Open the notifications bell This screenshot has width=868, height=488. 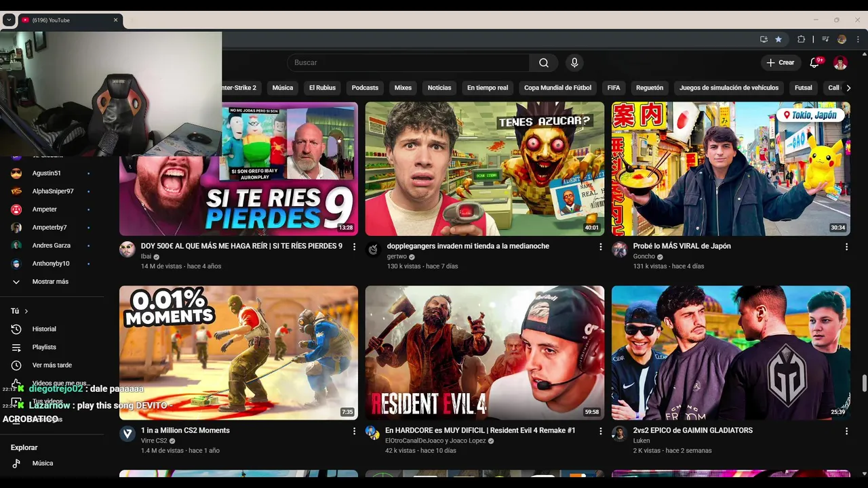(814, 62)
